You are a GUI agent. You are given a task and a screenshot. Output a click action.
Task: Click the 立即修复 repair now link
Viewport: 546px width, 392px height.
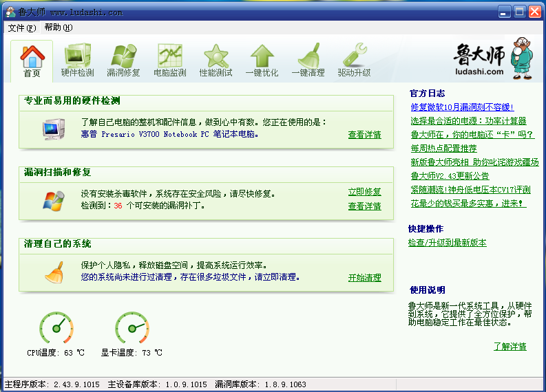[x=364, y=192]
